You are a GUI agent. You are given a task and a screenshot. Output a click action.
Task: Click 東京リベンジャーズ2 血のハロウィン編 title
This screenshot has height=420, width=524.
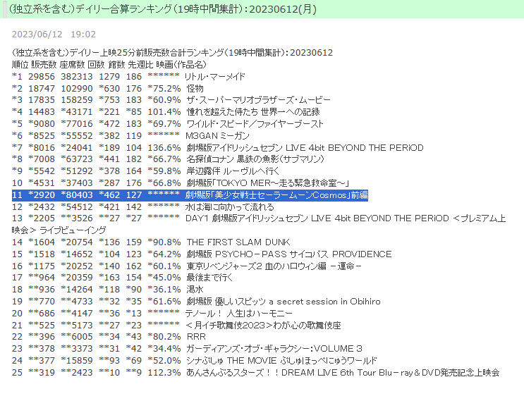click(x=274, y=266)
